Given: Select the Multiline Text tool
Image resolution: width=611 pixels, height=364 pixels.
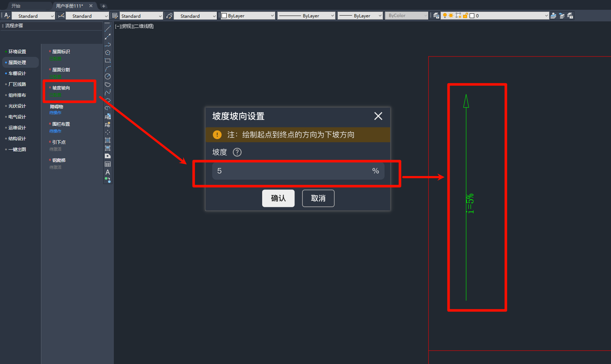Looking at the screenshot, I should point(108,172).
